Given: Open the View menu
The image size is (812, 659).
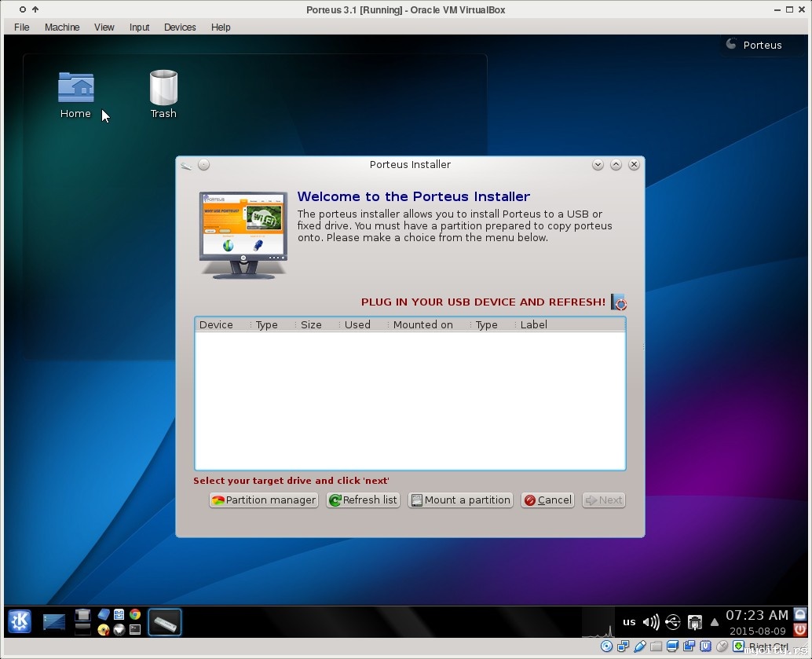Looking at the screenshot, I should point(104,27).
